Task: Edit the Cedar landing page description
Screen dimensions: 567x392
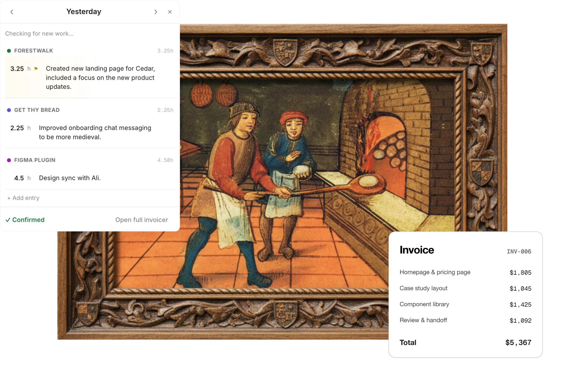Action: 100,78
